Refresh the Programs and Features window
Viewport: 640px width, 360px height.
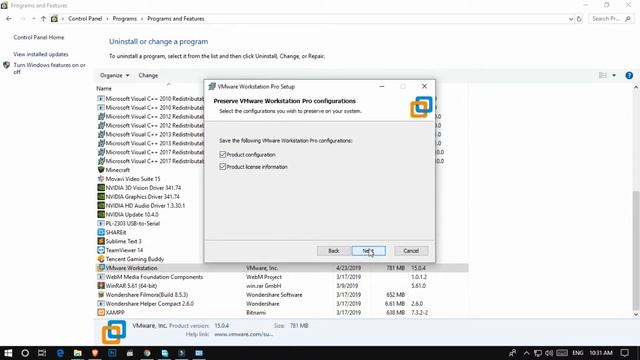(x=579, y=19)
